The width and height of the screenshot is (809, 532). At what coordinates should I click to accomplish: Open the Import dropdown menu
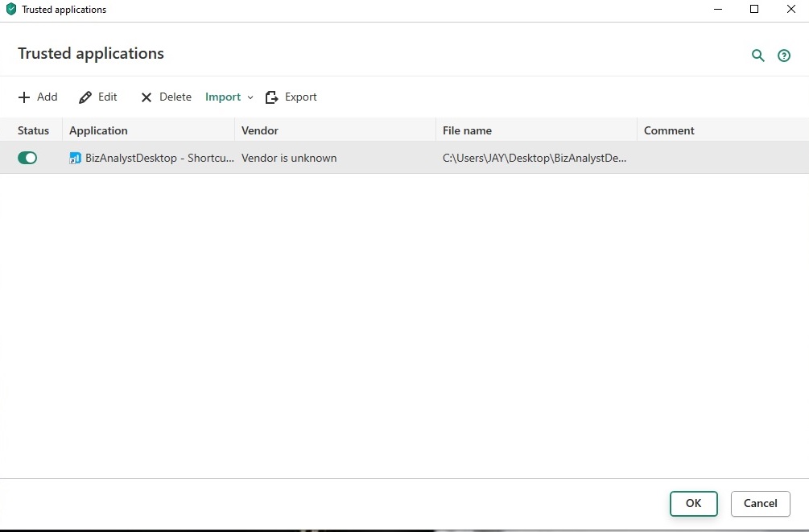[229, 97]
